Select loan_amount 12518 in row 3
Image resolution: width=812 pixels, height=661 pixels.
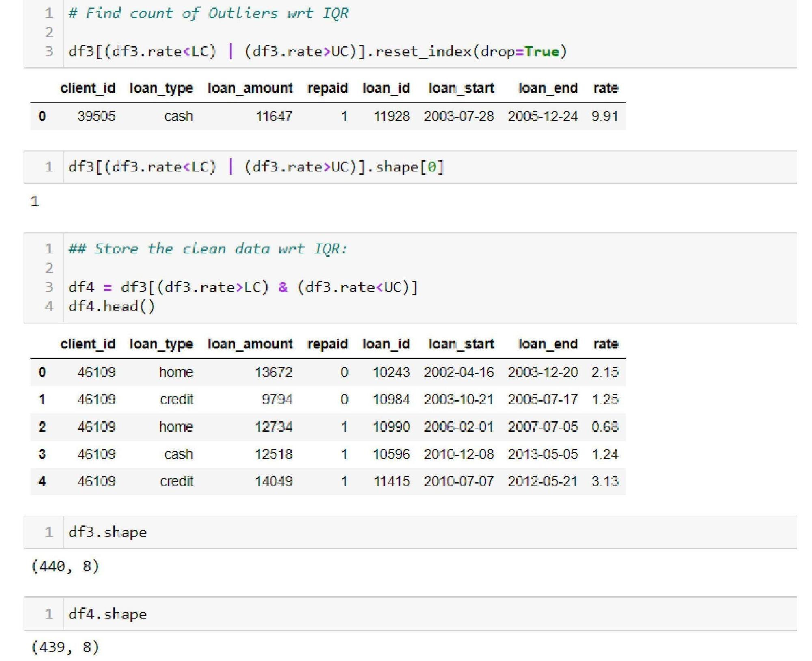[274, 454]
